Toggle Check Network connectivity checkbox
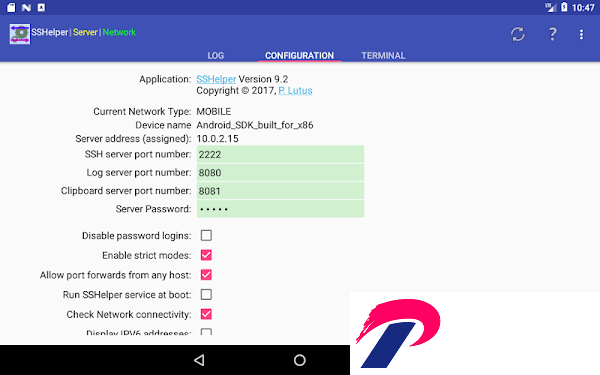 [x=206, y=314]
